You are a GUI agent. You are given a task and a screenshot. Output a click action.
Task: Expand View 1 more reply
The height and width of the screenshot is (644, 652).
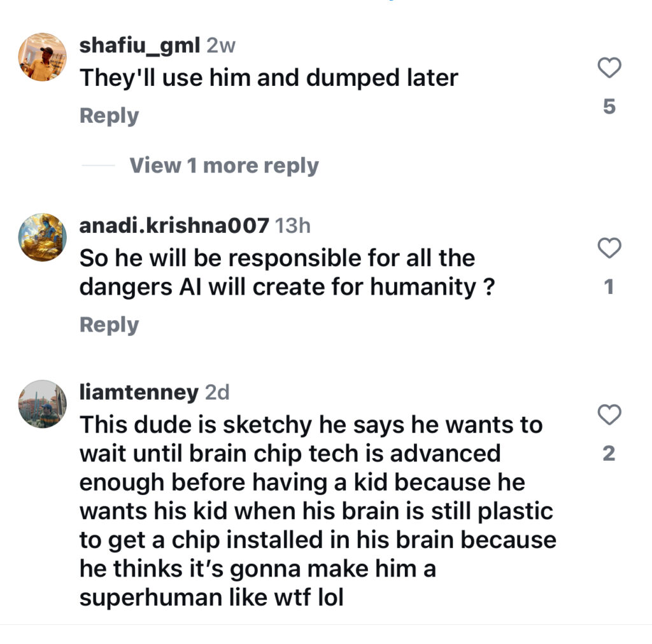point(224,166)
